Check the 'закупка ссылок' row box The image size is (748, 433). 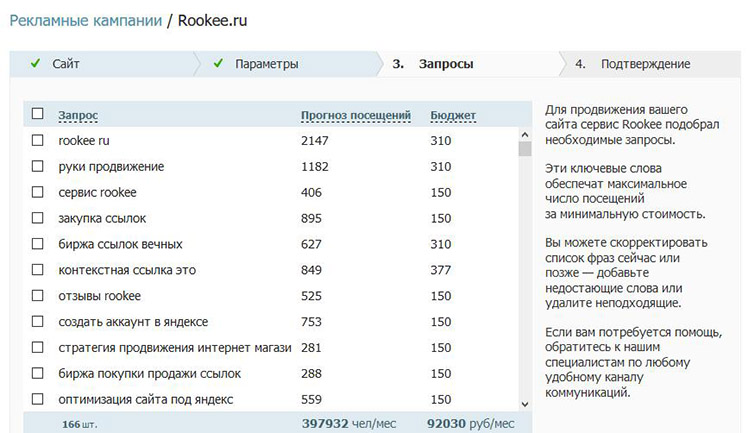[37, 218]
